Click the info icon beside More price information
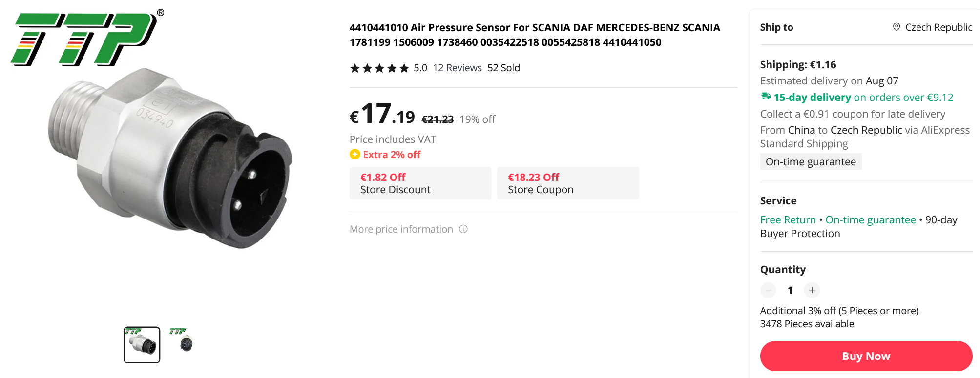Screen dimensions: 980x378 click(463, 229)
